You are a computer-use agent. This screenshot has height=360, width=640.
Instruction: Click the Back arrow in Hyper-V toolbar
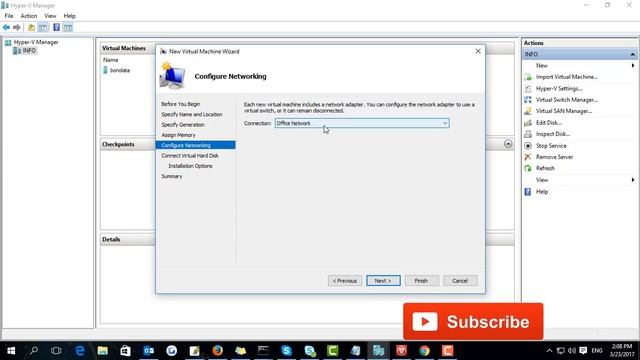pos(6,27)
